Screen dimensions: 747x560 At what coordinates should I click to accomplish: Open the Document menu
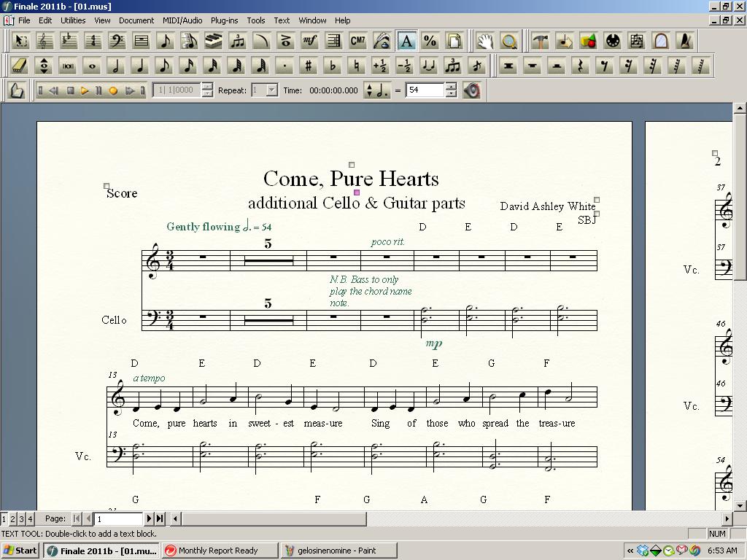point(136,20)
